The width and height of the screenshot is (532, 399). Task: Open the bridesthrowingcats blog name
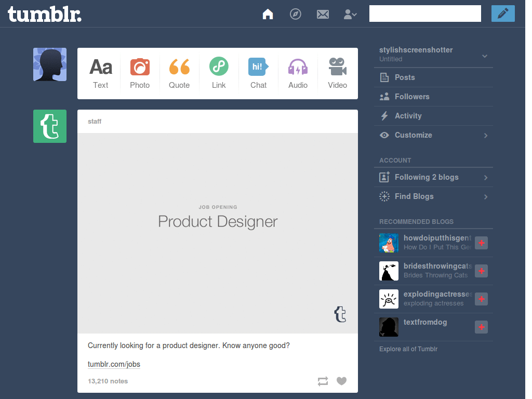point(437,266)
